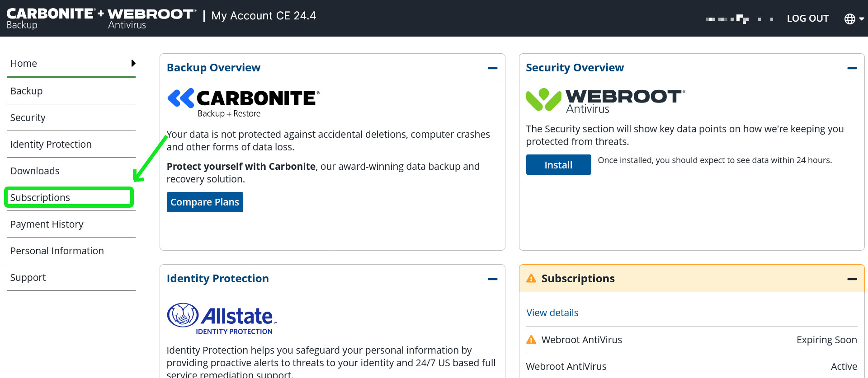Open the Subscriptions sidebar menu item
Viewport: 868px width, 378px height.
pyautogui.click(x=40, y=198)
